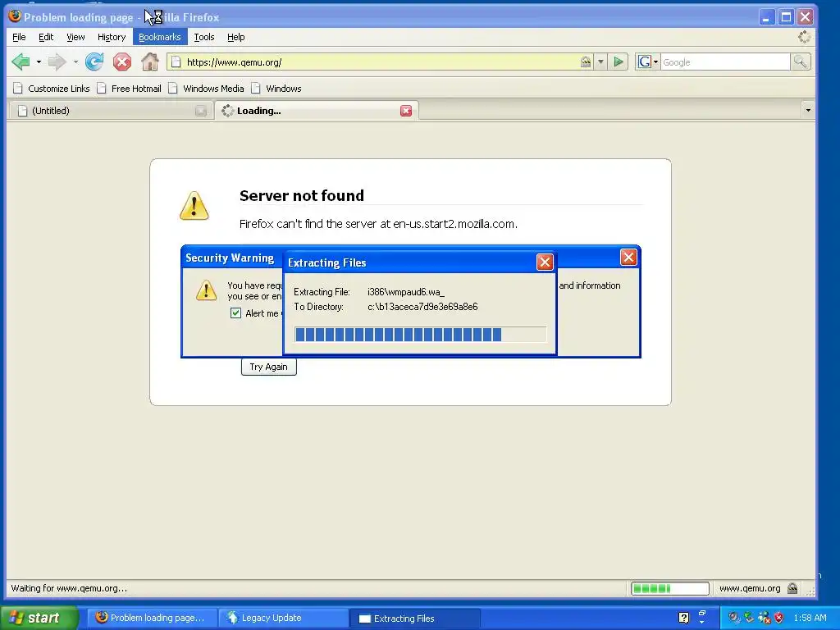Click the extraction progress bar

point(420,335)
